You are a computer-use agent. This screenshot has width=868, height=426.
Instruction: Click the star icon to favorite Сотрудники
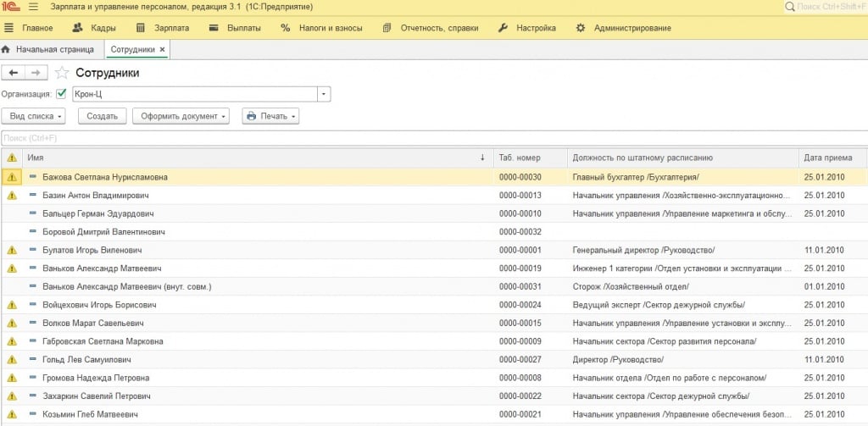pyautogui.click(x=62, y=73)
